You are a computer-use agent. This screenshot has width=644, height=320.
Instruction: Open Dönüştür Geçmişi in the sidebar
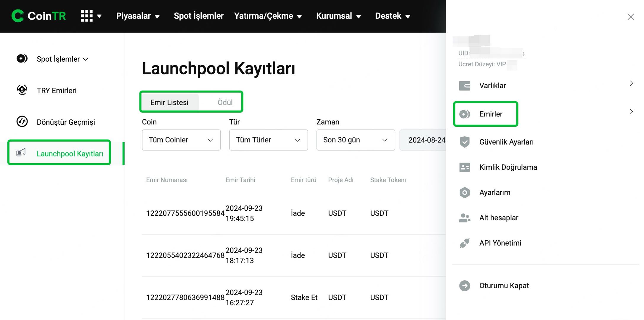point(66,122)
